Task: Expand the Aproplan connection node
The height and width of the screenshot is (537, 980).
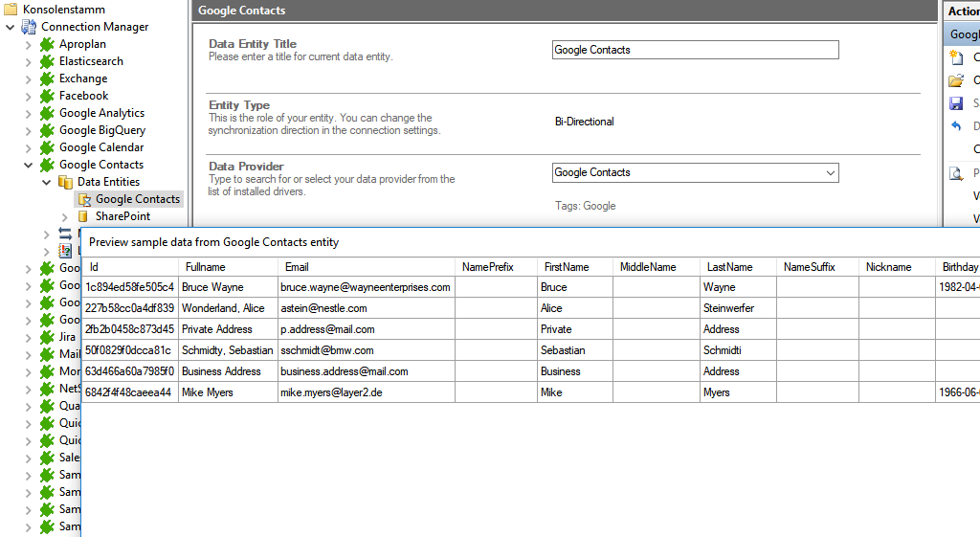Action: coord(28,44)
